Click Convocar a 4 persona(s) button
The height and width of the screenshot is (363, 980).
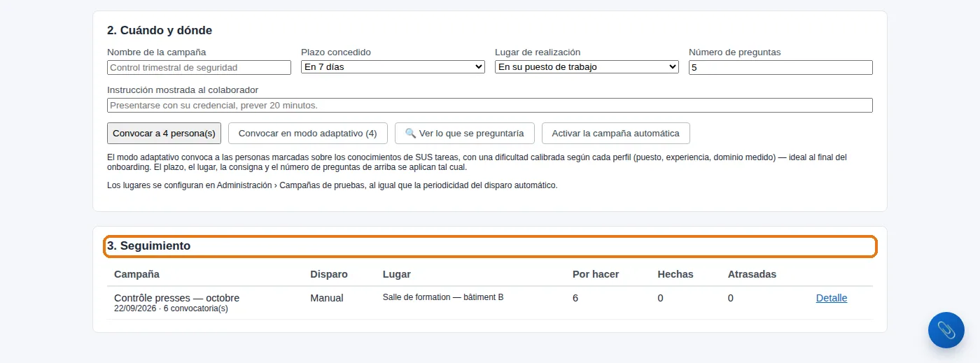click(x=164, y=133)
